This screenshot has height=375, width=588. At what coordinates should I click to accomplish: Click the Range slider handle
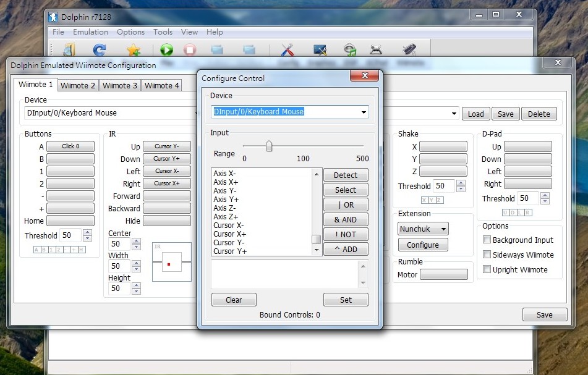(269, 146)
